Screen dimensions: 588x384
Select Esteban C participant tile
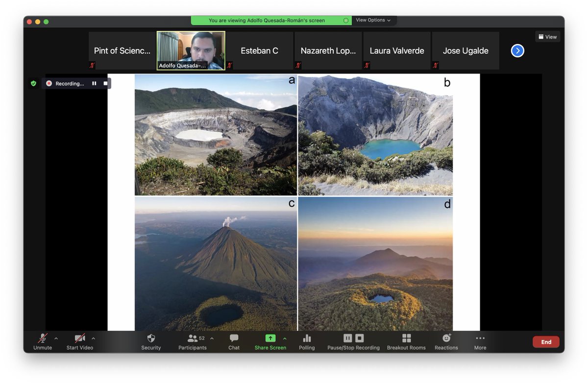tap(259, 50)
